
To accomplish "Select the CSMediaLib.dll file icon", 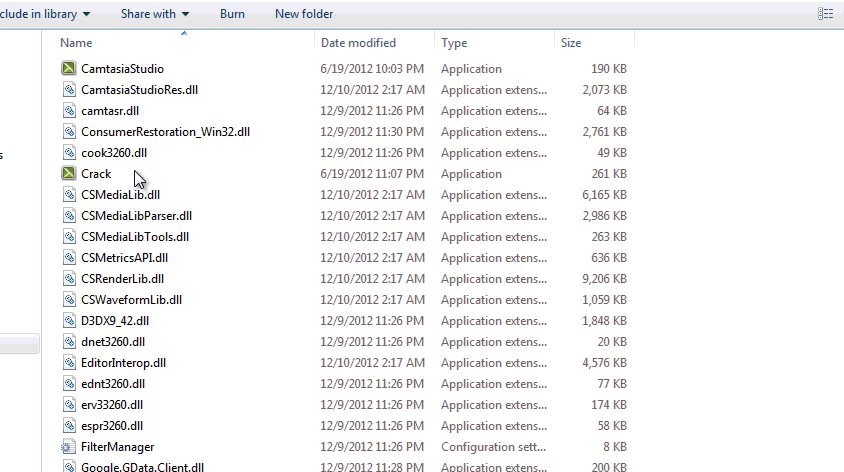I will click(x=69, y=194).
